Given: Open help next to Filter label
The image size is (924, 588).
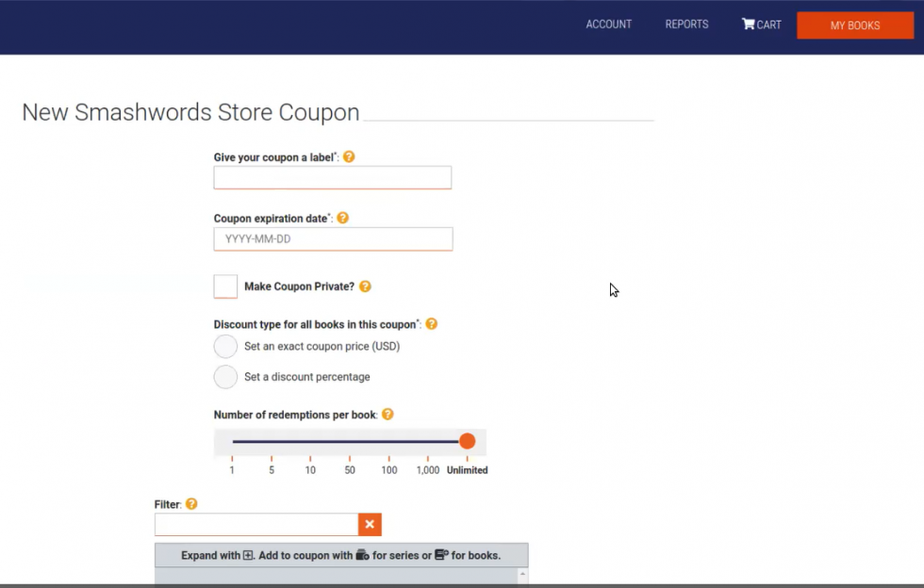Looking at the screenshot, I should [192, 503].
